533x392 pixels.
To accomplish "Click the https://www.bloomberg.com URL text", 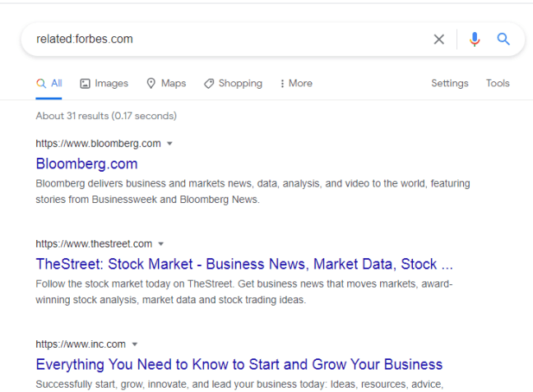I will (98, 144).
